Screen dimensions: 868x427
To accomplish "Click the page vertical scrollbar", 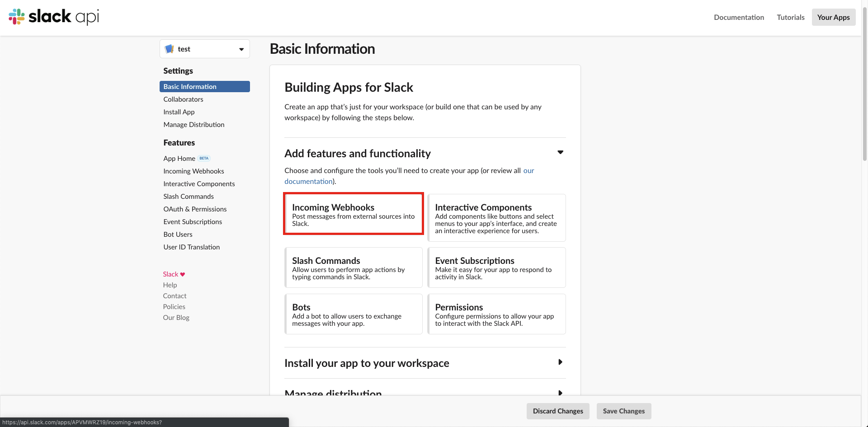I will click(x=864, y=84).
